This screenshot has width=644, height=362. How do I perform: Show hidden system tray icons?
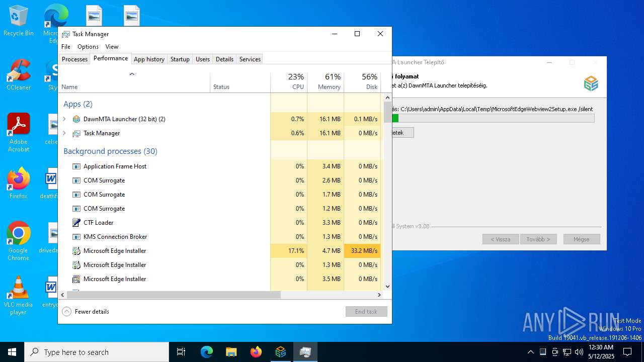pyautogui.click(x=530, y=352)
